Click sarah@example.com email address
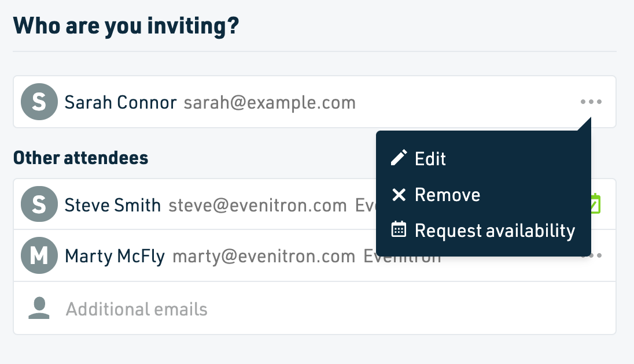634x364 pixels. 270,103
